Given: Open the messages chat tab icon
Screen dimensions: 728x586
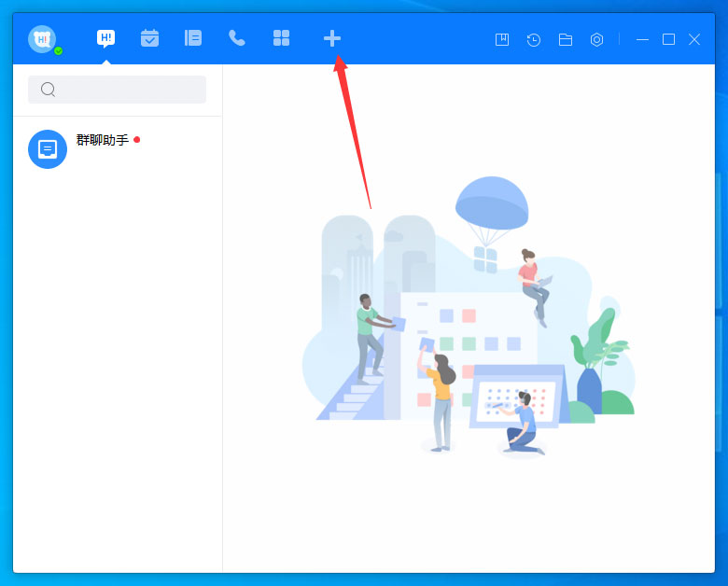Looking at the screenshot, I should pos(105,38).
